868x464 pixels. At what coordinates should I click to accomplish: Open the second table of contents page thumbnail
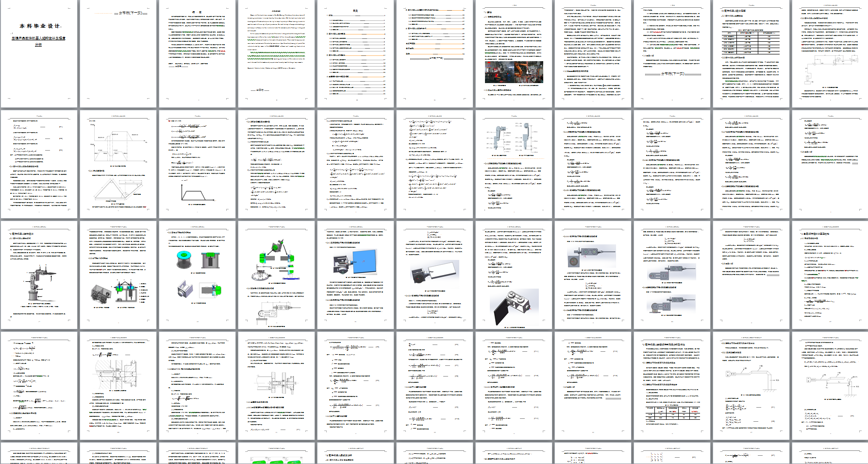click(434, 53)
